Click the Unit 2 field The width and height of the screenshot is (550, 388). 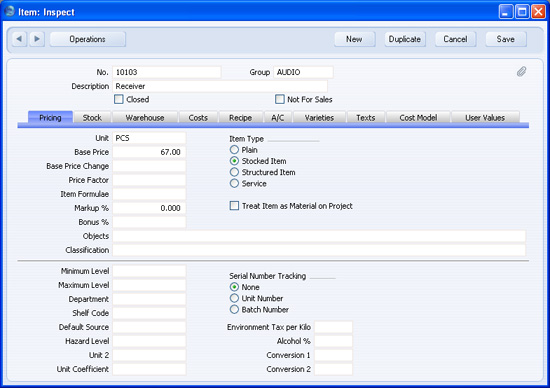pos(149,355)
